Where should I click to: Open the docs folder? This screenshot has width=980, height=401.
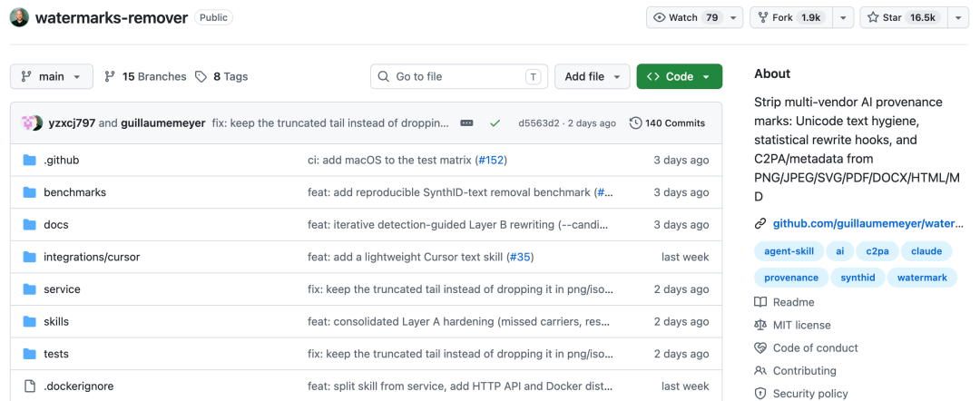pyautogui.click(x=56, y=224)
